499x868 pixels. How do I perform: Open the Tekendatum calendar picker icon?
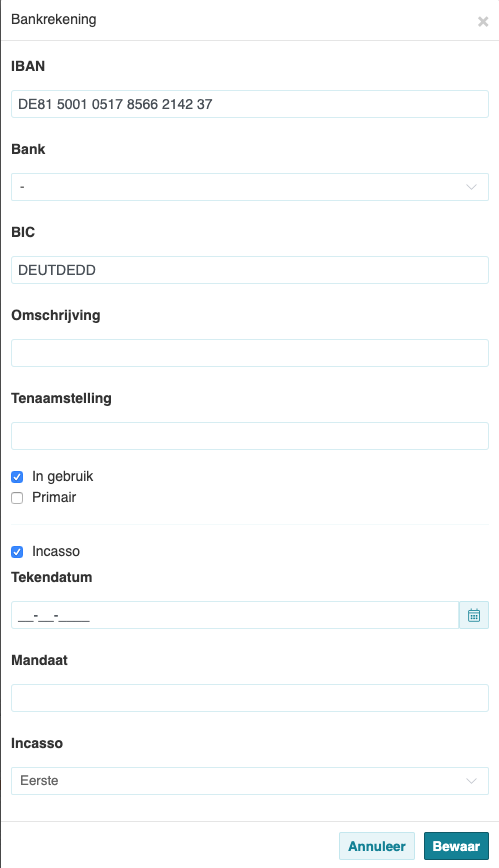click(474, 615)
